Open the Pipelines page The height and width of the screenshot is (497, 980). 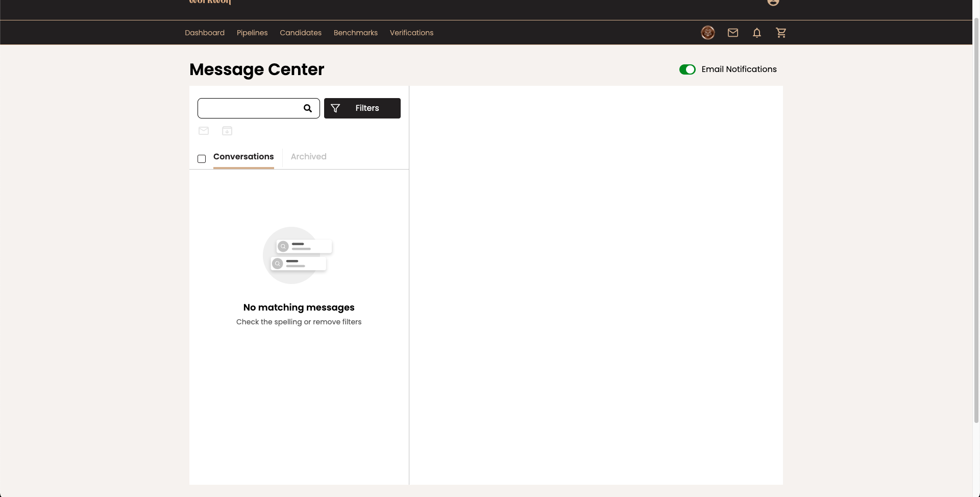click(252, 33)
